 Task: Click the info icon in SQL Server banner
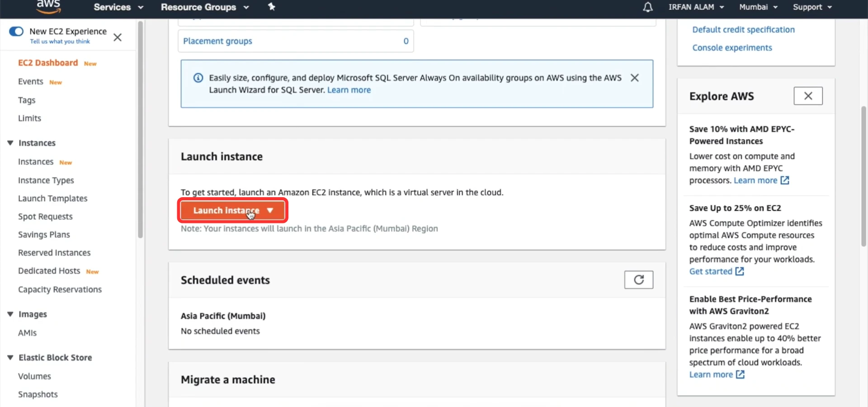(198, 78)
